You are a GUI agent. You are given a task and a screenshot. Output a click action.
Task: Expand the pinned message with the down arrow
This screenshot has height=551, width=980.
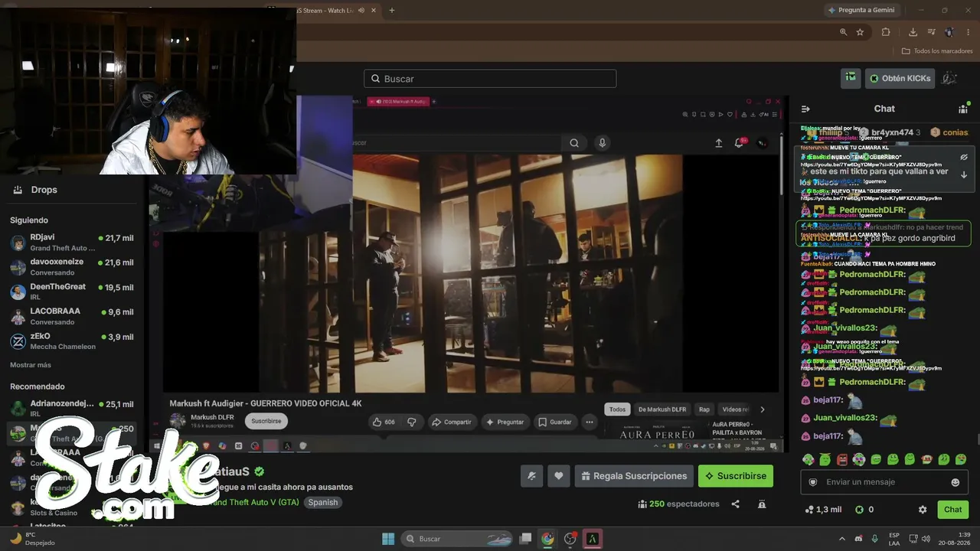[x=964, y=175]
